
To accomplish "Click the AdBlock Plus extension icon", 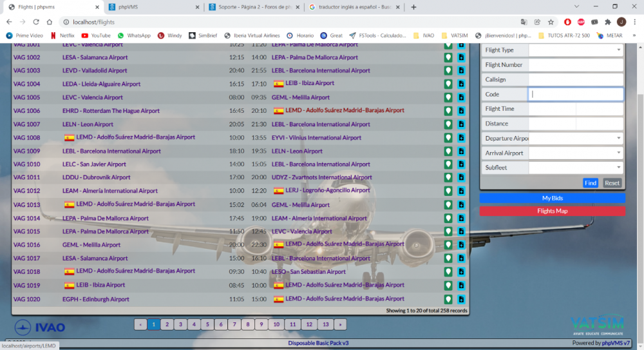I will tap(581, 22).
